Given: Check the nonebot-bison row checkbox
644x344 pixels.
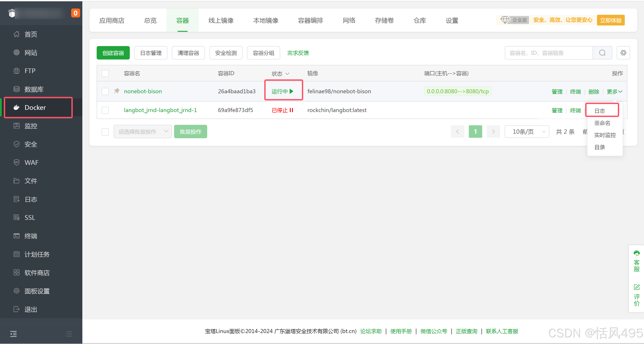Looking at the screenshot, I should click(105, 91).
